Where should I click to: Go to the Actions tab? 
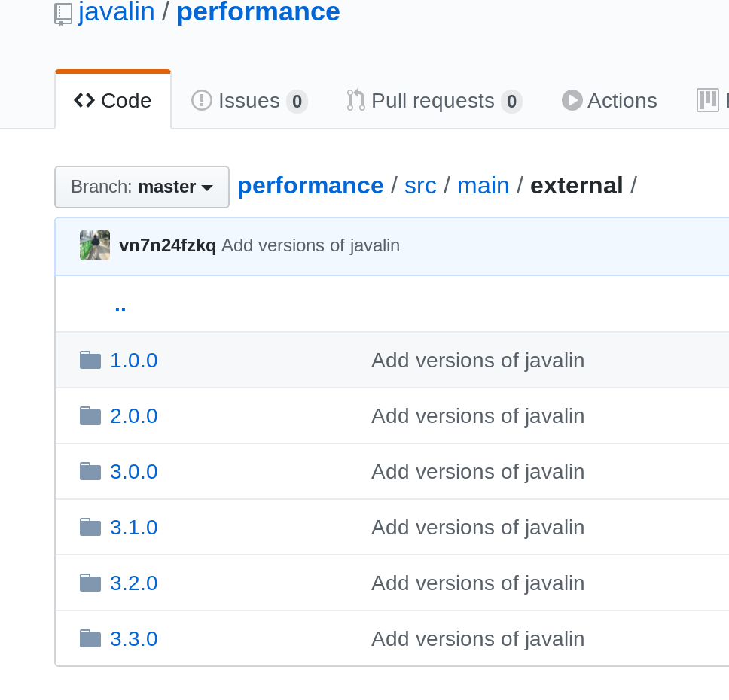[x=609, y=101]
